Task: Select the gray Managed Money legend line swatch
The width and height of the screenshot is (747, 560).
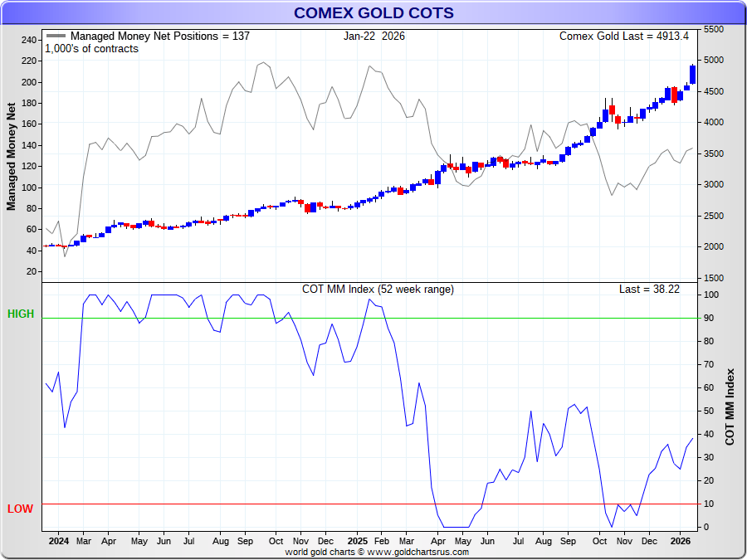Action: coord(56,37)
